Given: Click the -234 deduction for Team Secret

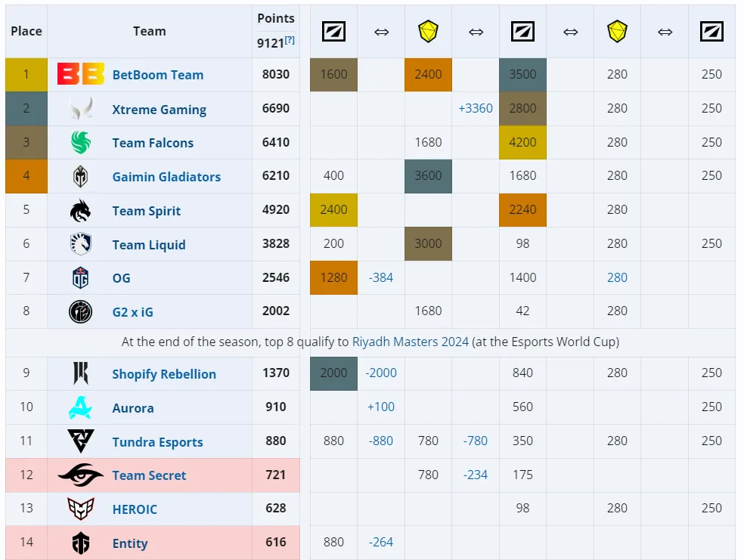Looking at the screenshot, I should (476, 475).
